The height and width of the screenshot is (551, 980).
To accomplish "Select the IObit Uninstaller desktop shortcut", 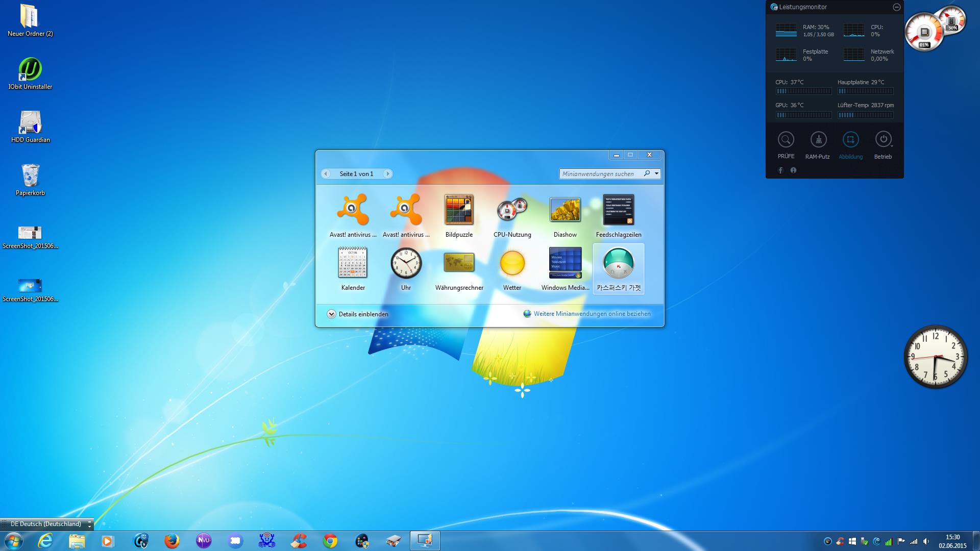I will [30, 74].
